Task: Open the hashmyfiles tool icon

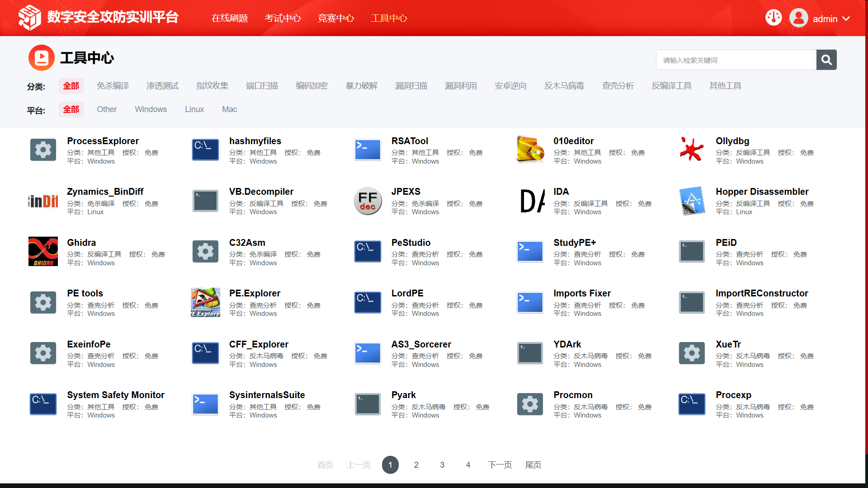Action: (205, 150)
